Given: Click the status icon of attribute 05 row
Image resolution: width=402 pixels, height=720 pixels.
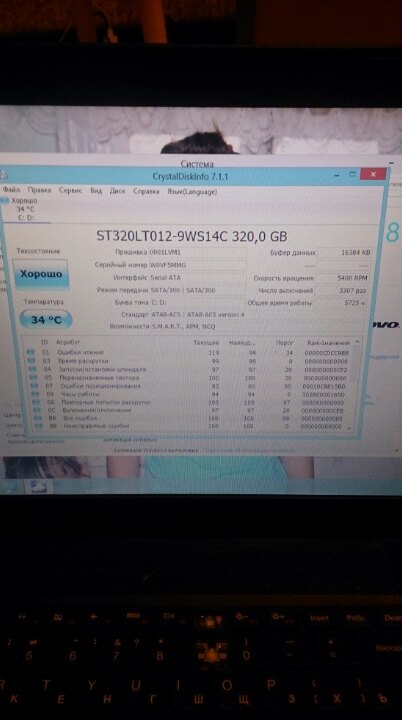Looking at the screenshot, I should coord(34,377).
